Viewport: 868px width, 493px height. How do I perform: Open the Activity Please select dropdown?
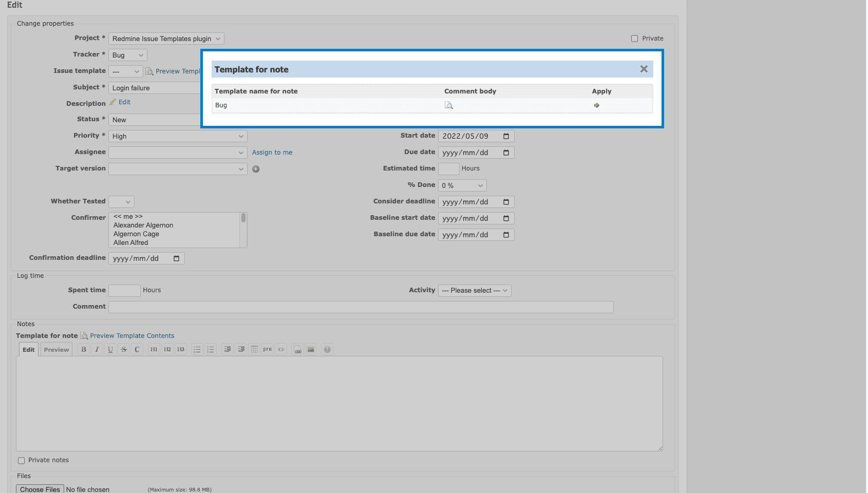tap(475, 291)
